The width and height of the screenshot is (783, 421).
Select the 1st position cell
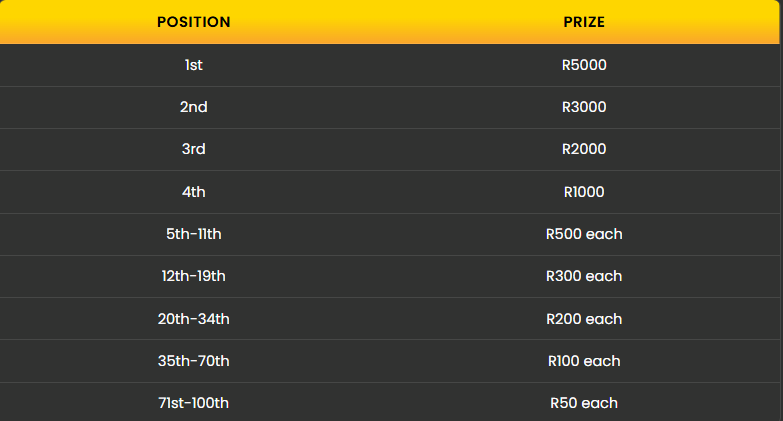[x=193, y=65]
